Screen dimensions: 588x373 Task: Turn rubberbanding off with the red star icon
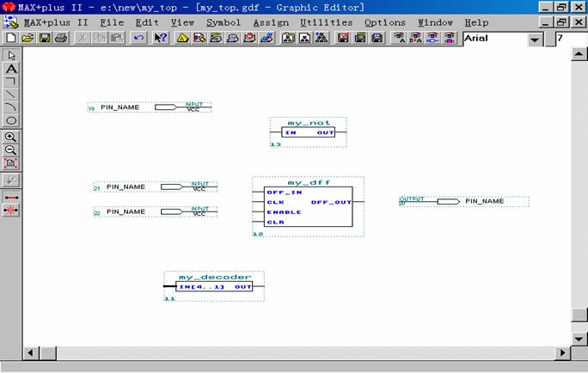pyautogui.click(x=11, y=211)
